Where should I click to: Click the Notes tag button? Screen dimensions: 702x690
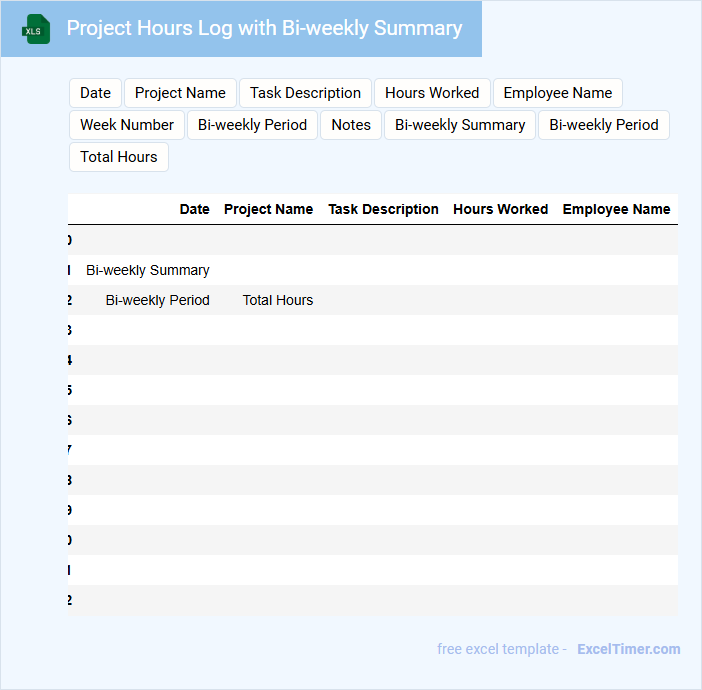coord(351,125)
